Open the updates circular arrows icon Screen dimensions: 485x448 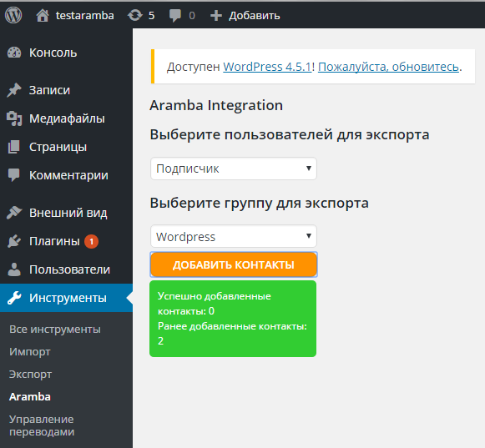(x=135, y=15)
